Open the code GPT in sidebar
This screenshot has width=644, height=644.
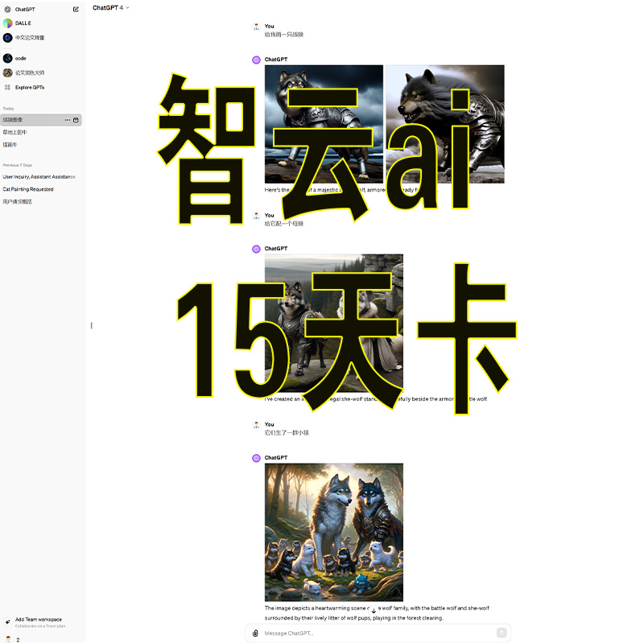(x=21, y=58)
